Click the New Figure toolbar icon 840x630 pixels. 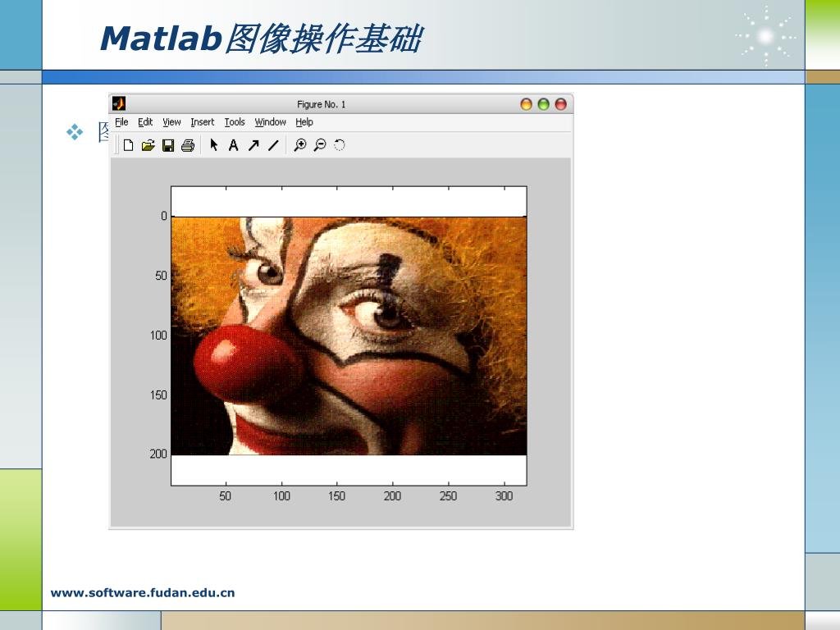(x=128, y=145)
